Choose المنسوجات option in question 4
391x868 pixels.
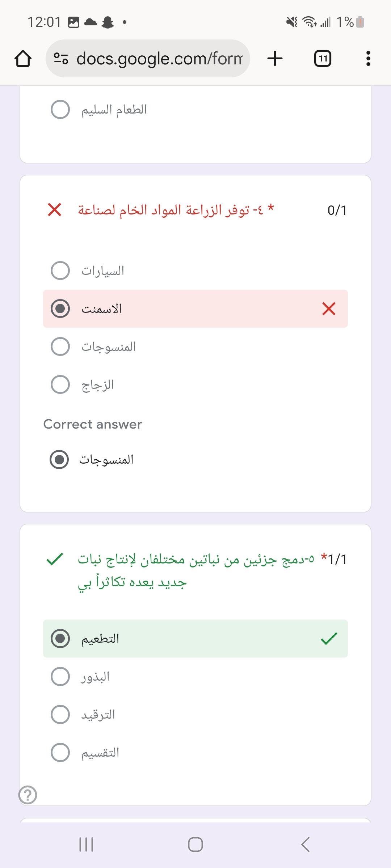point(60,346)
